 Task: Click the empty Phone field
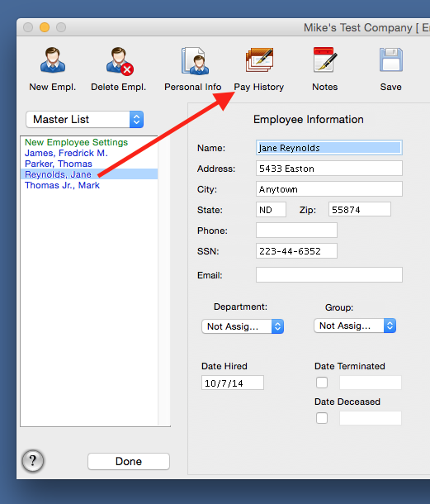[x=296, y=231]
